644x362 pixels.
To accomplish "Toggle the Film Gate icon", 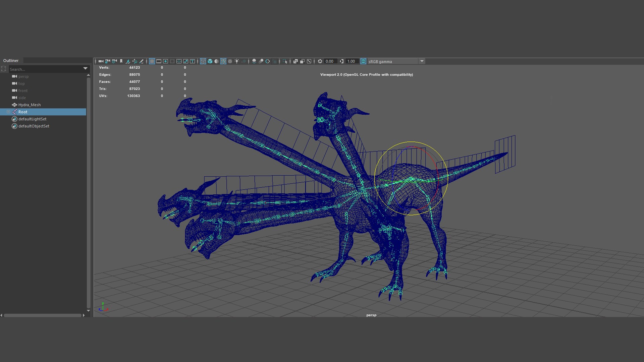I will 159,61.
